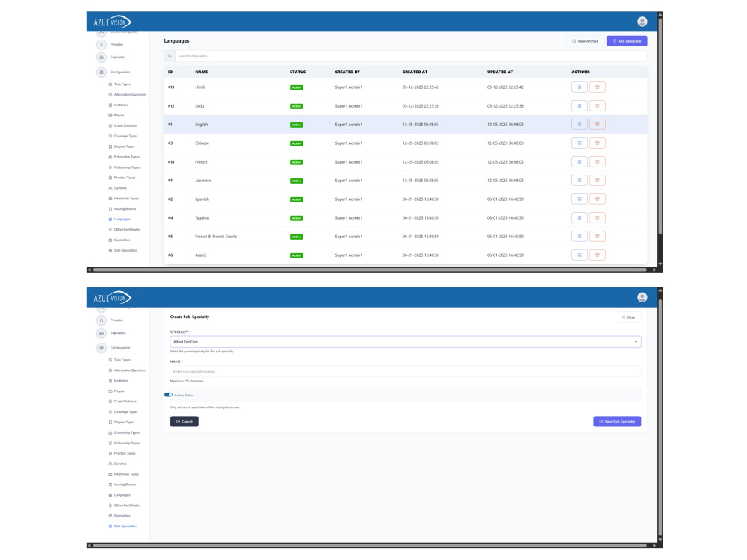Screen dimensions: 747x560
Task: Click Azul Vision logo in Languages window
Action: tap(113, 22)
